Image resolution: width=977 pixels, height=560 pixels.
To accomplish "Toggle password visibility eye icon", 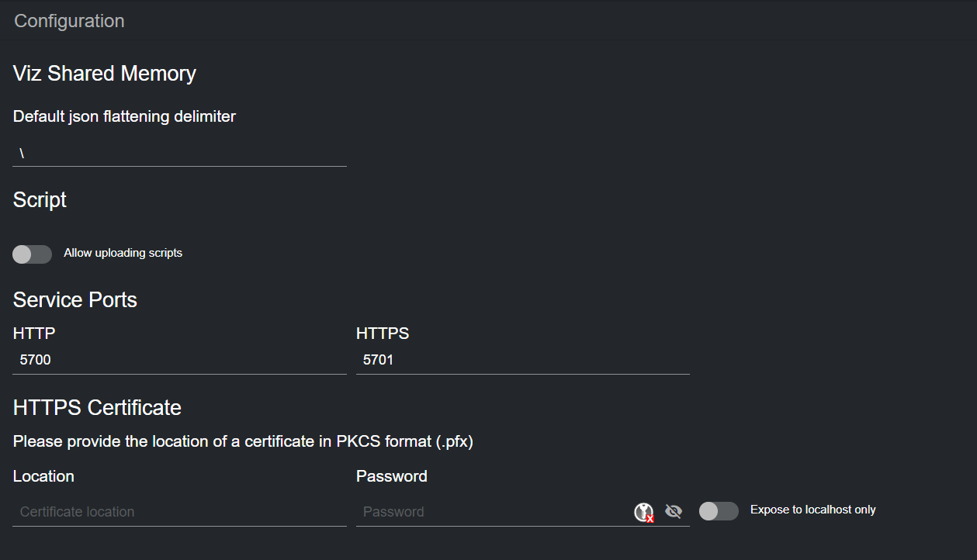I will (674, 511).
